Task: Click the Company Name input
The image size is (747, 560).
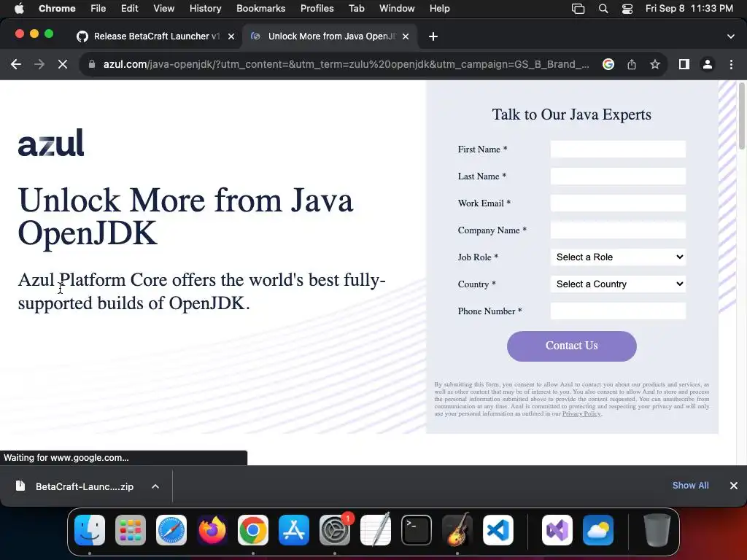Action: coord(618,230)
